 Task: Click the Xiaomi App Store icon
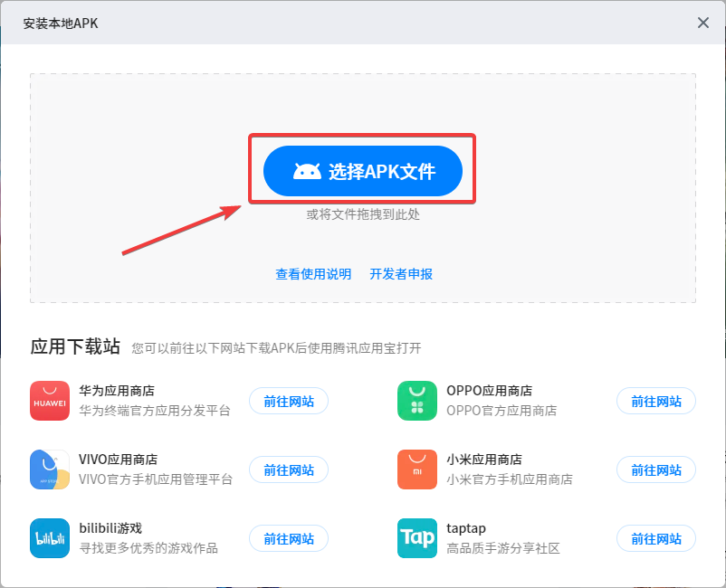pos(416,469)
